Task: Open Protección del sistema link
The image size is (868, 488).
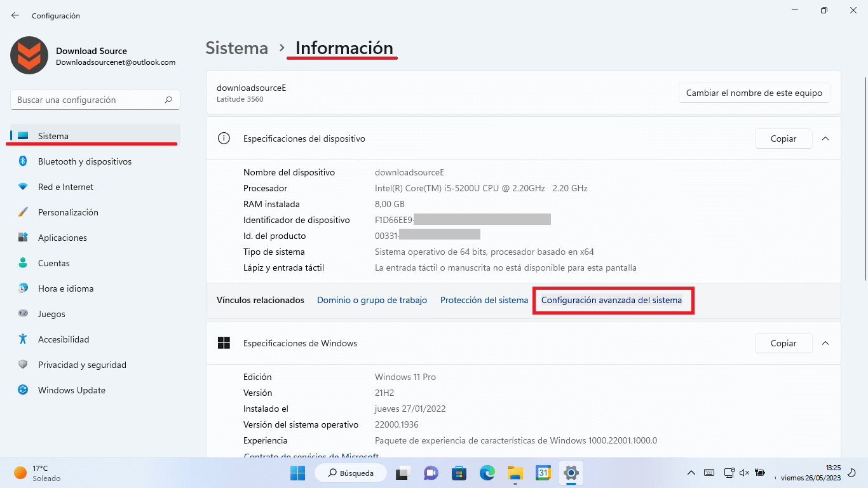Action: point(484,300)
